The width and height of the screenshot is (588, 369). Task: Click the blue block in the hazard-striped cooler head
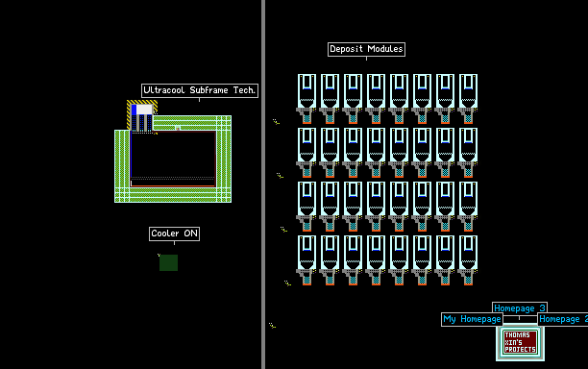(x=134, y=110)
